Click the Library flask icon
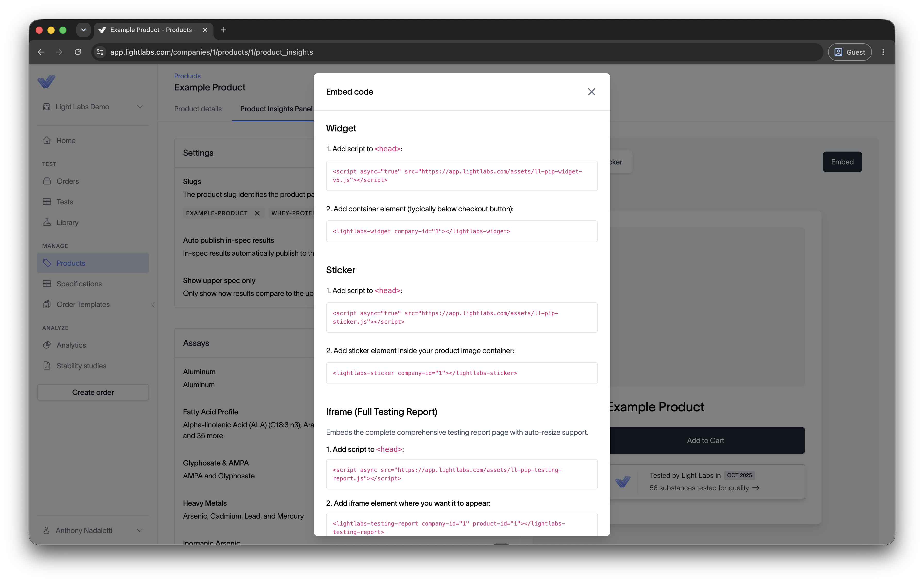The height and width of the screenshot is (583, 924). pos(47,222)
